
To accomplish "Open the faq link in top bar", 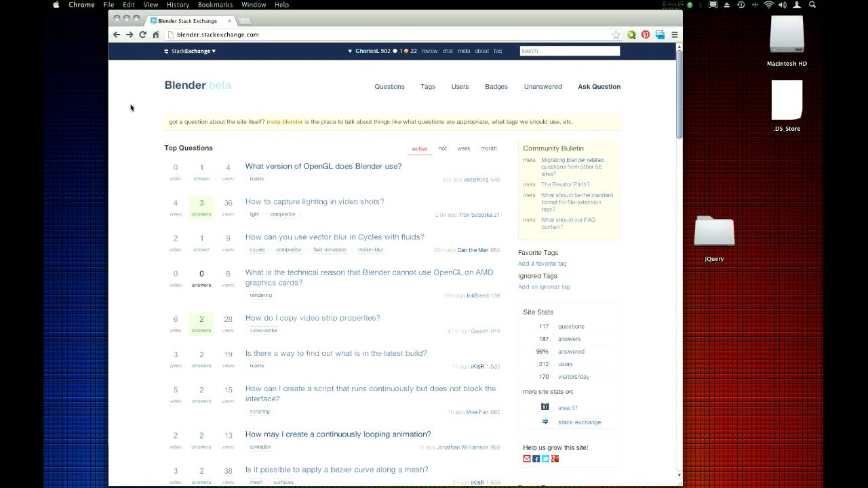I will (x=498, y=51).
